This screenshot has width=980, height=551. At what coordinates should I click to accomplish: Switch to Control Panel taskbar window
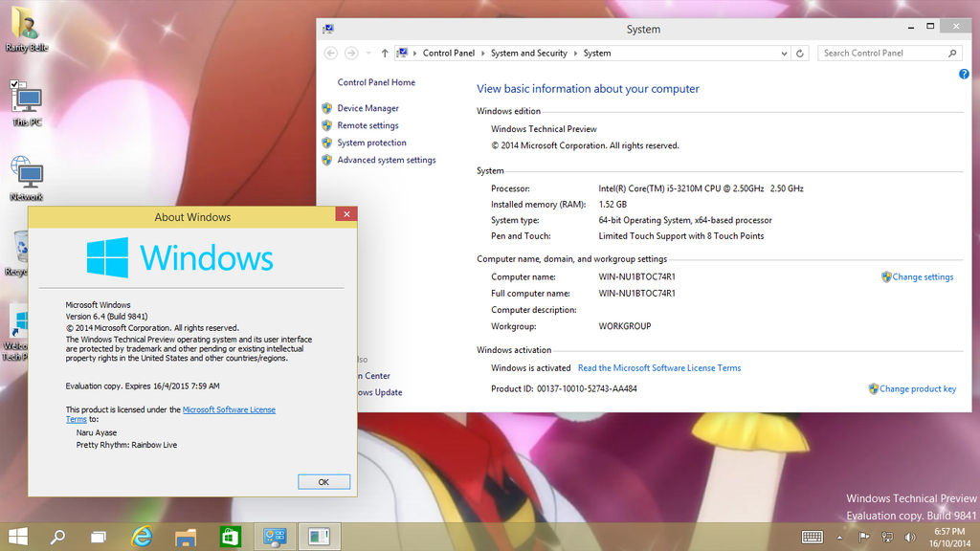(275, 537)
